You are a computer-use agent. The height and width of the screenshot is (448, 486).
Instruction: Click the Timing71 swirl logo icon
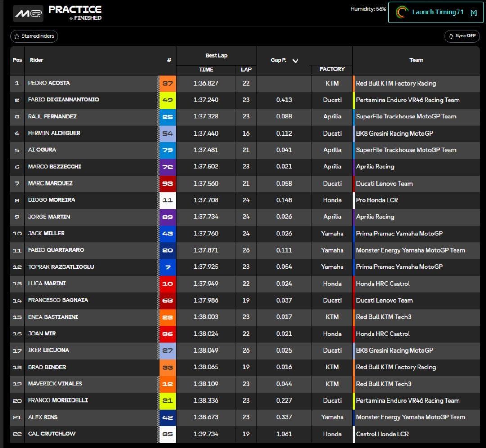click(x=402, y=13)
